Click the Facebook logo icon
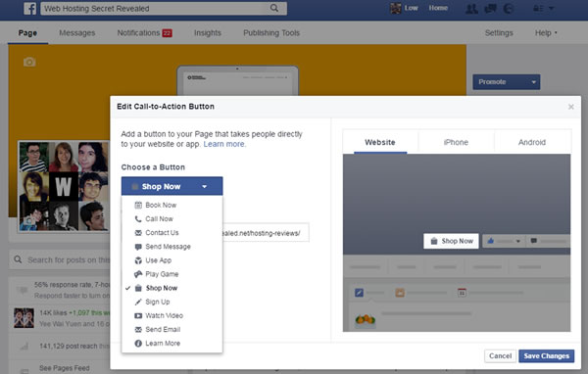The height and width of the screenshot is (374, 588). point(30,8)
